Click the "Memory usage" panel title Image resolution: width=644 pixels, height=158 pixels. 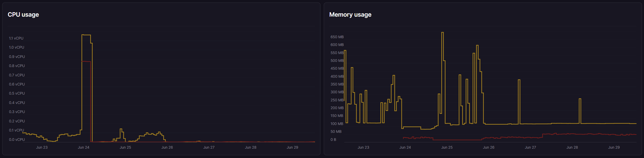click(x=350, y=15)
